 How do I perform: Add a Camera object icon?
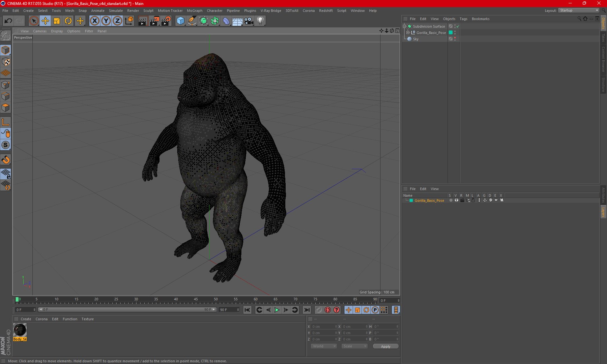coord(249,21)
